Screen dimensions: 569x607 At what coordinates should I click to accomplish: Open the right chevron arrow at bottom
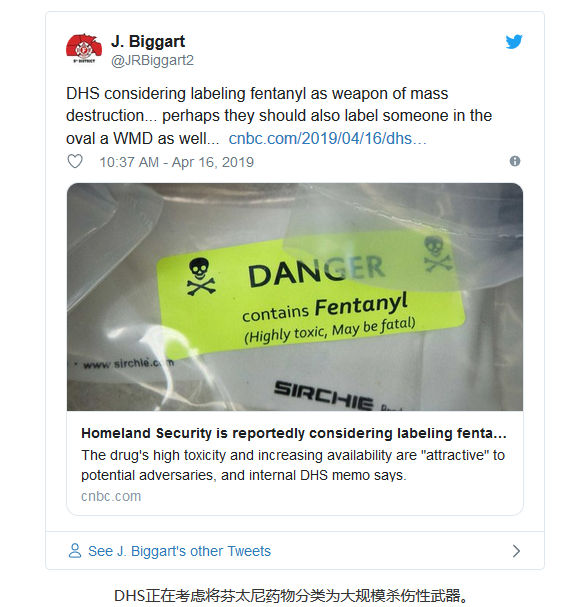(x=516, y=551)
